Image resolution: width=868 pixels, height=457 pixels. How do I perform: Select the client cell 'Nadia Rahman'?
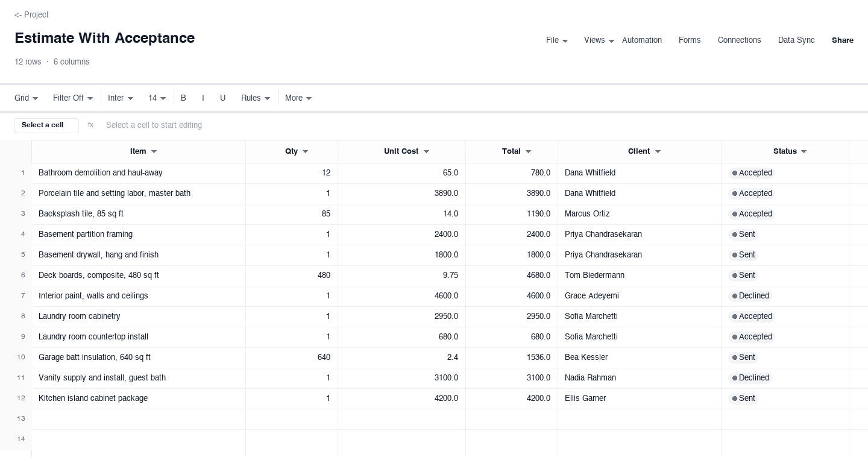point(640,378)
